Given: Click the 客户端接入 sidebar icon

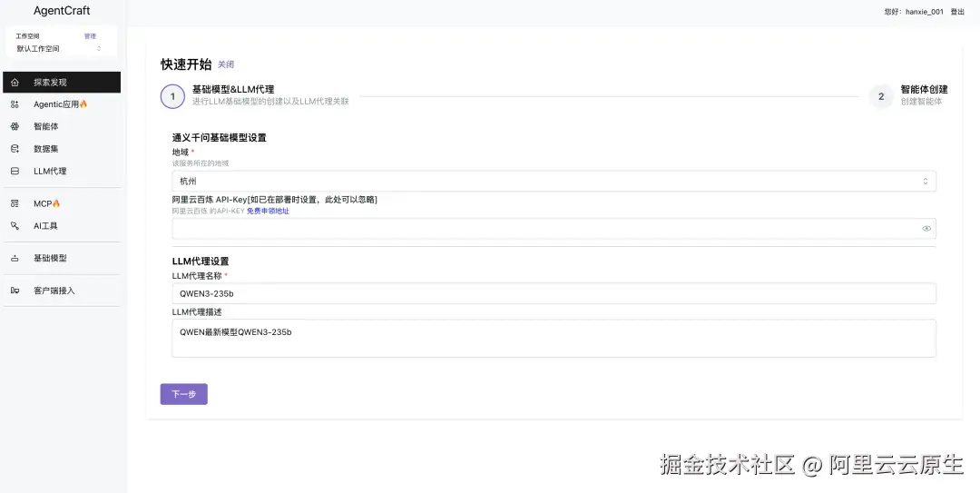Looking at the screenshot, I should (15, 291).
